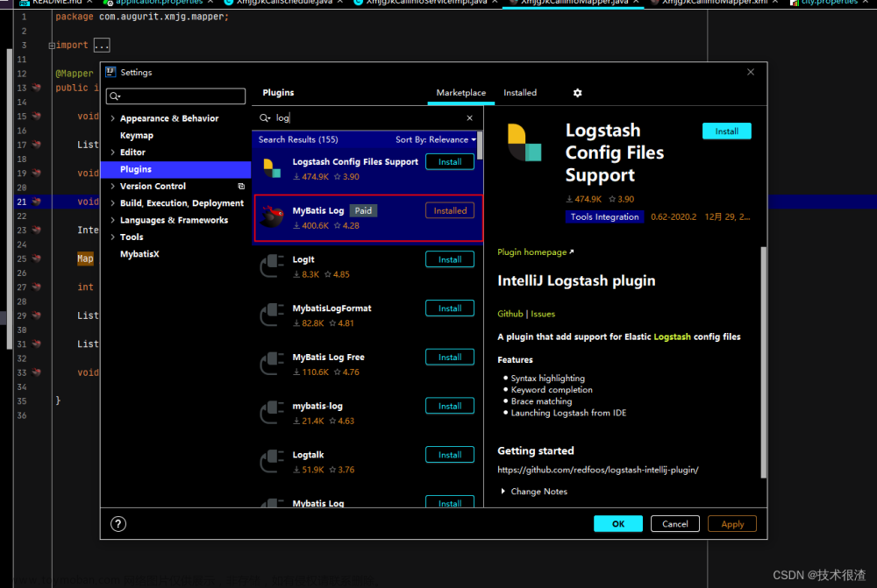Expand the Version Control settings node
877x588 pixels.
[112, 186]
